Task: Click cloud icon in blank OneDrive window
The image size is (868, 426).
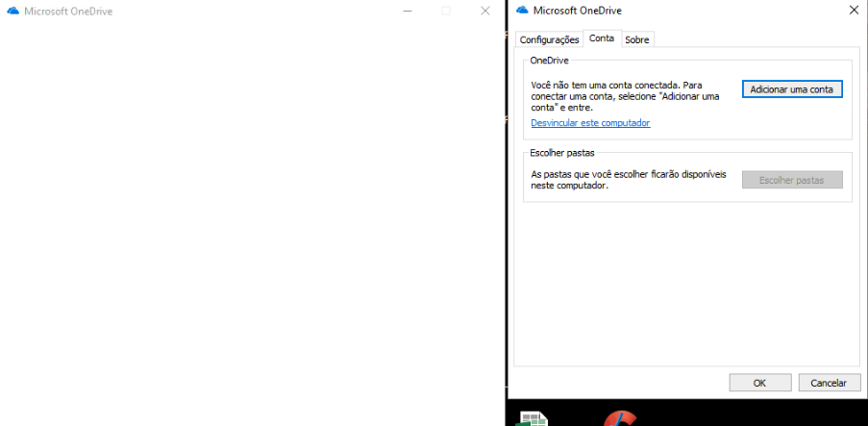Action: click(x=12, y=12)
